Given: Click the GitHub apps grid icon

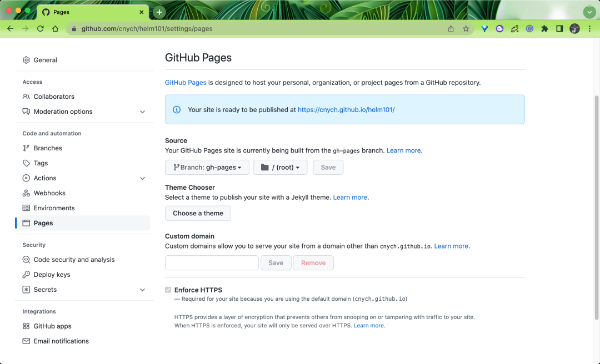Looking at the screenshot, I should (x=26, y=326).
